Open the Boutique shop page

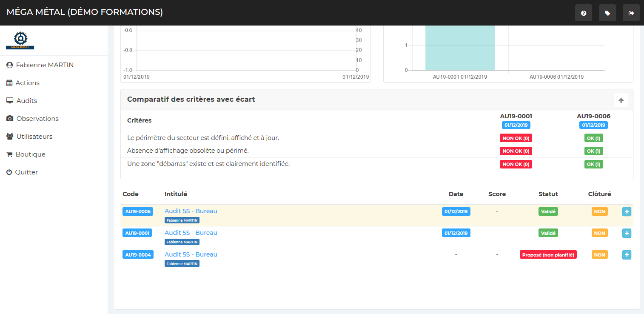click(30, 154)
